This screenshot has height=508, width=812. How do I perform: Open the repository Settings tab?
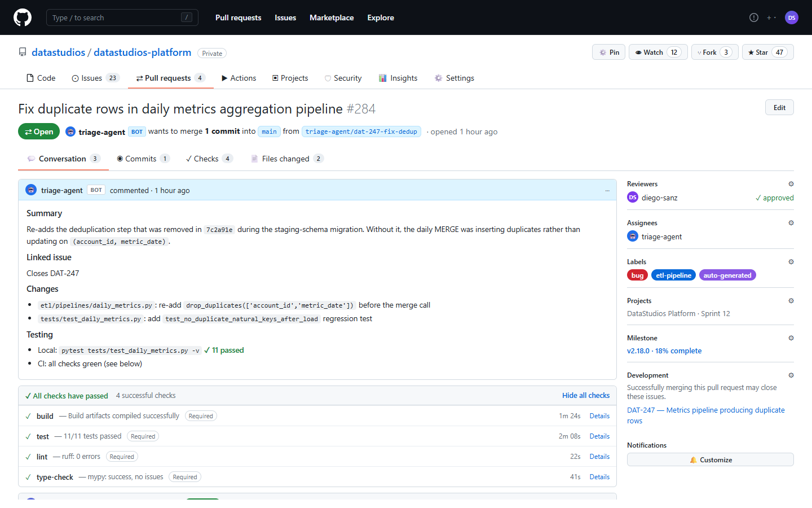click(454, 78)
